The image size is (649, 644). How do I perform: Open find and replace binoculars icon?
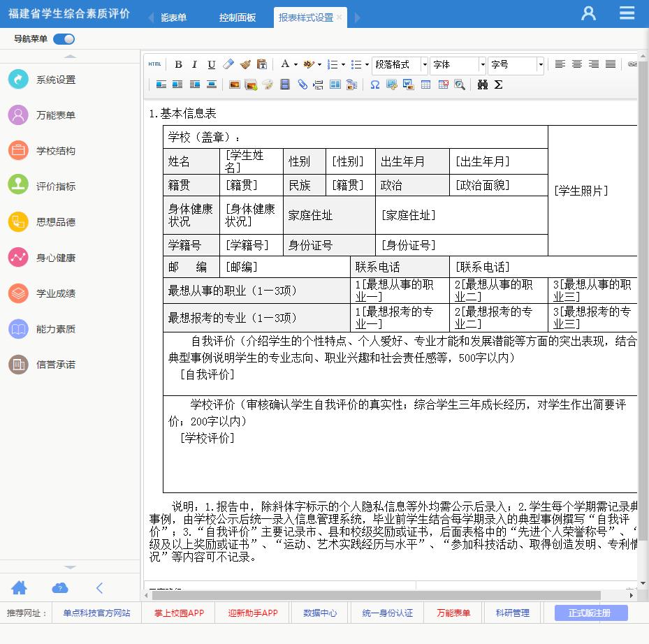tap(483, 85)
